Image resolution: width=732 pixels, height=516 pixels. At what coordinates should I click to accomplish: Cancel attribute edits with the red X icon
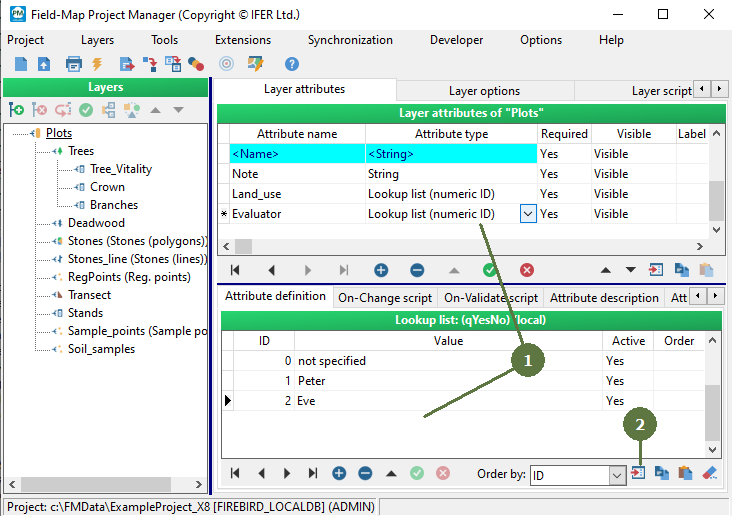[526, 270]
